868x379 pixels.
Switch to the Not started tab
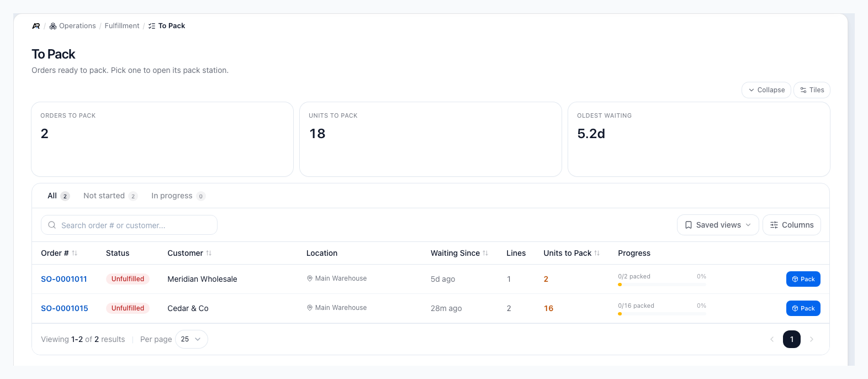110,196
